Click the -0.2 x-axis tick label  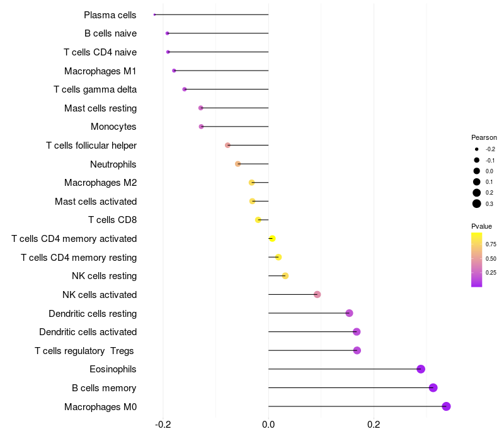163,425
